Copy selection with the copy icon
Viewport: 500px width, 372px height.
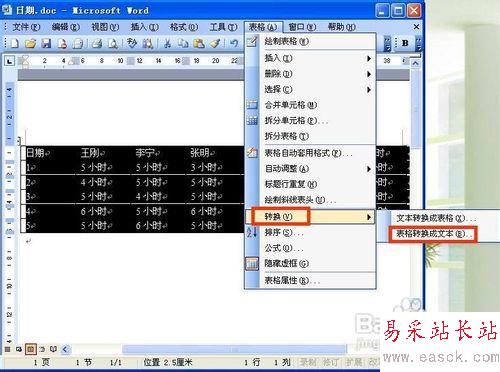coord(183,43)
